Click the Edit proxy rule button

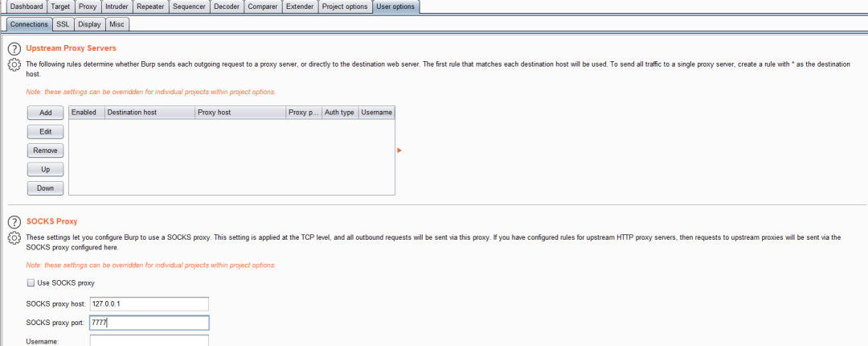click(45, 131)
